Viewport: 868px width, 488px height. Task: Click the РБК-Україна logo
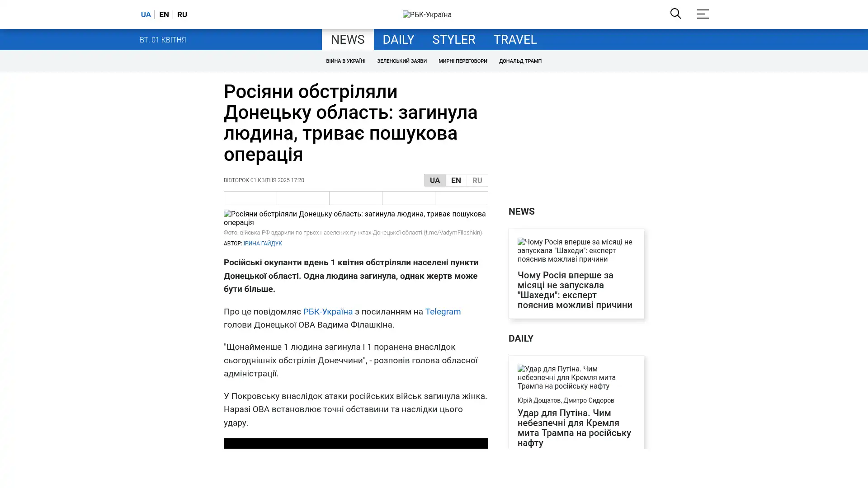coord(427,14)
